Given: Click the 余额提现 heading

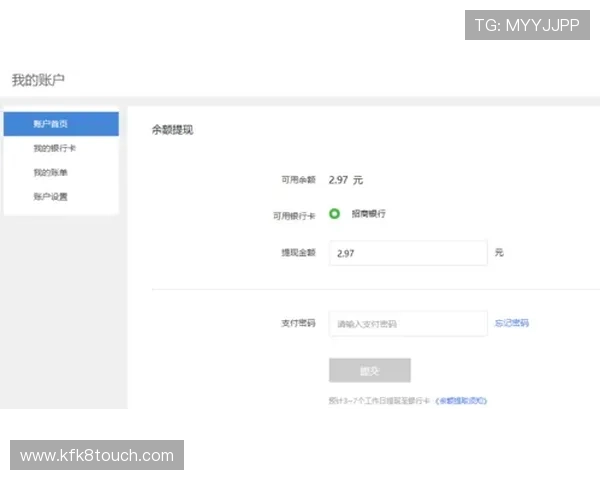Looking at the screenshot, I should [173, 130].
